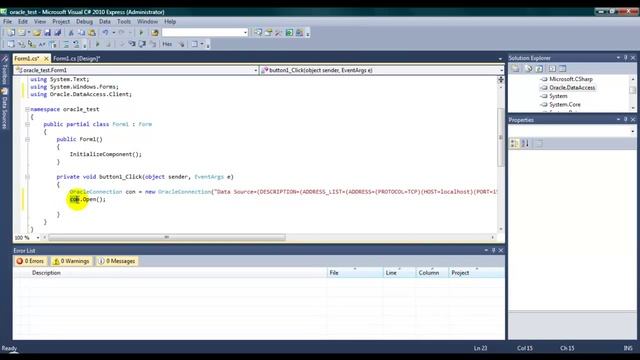Select Oracle.DataAccess reference in Solution Explorer
Image resolution: width=640 pixels, height=360 pixels.
coord(571,88)
